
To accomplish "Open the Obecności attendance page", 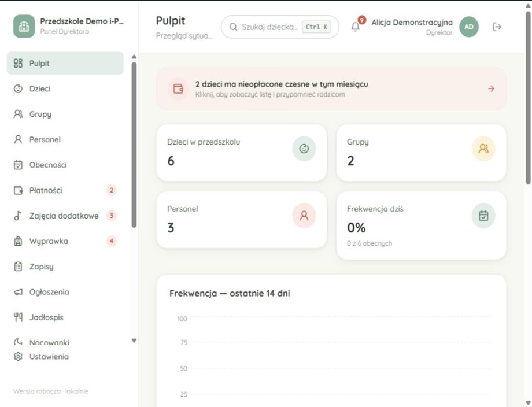I will pyautogui.click(x=65, y=165).
